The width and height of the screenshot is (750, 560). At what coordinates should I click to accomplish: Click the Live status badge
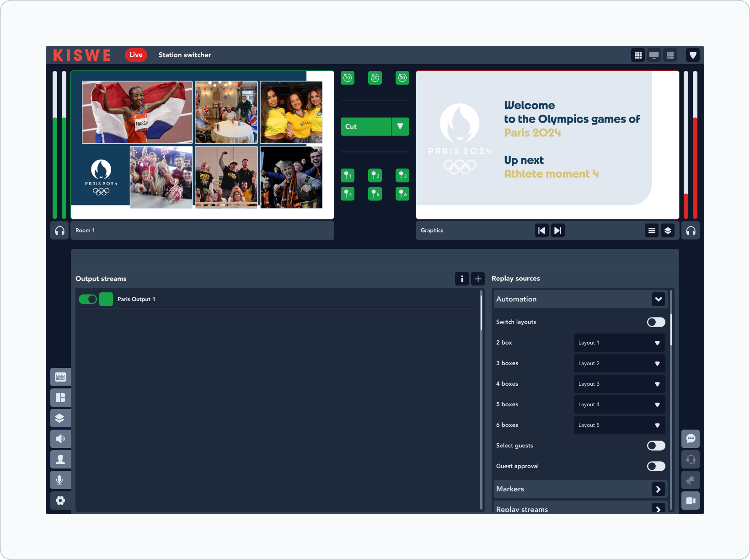tap(136, 55)
